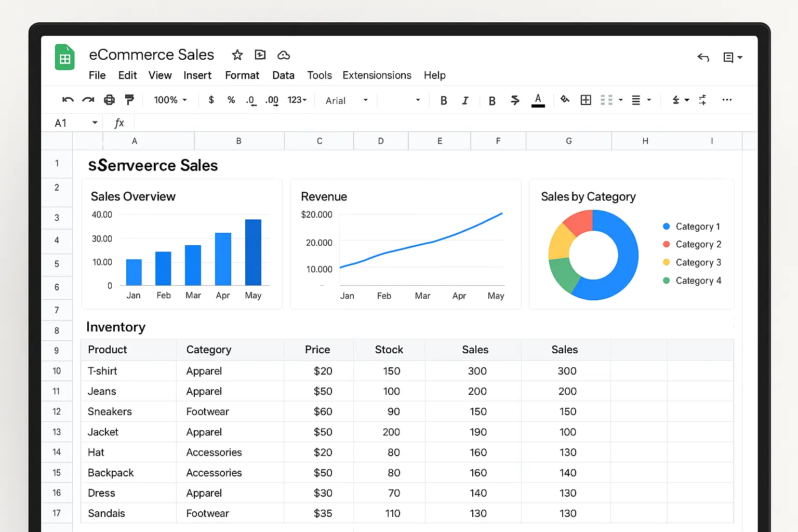
Task: Open the Insert menu
Action: [197, 75]
